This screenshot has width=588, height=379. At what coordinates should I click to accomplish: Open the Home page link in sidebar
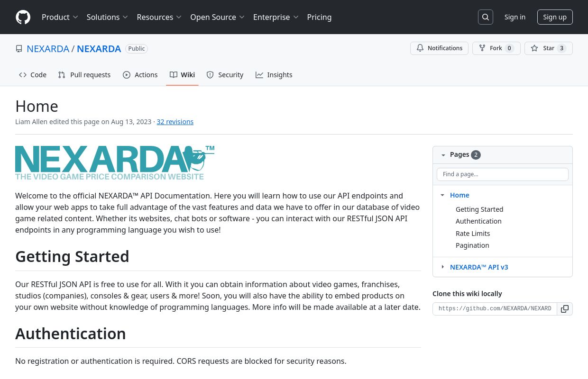pyautogui.click(x=459, y=195)
